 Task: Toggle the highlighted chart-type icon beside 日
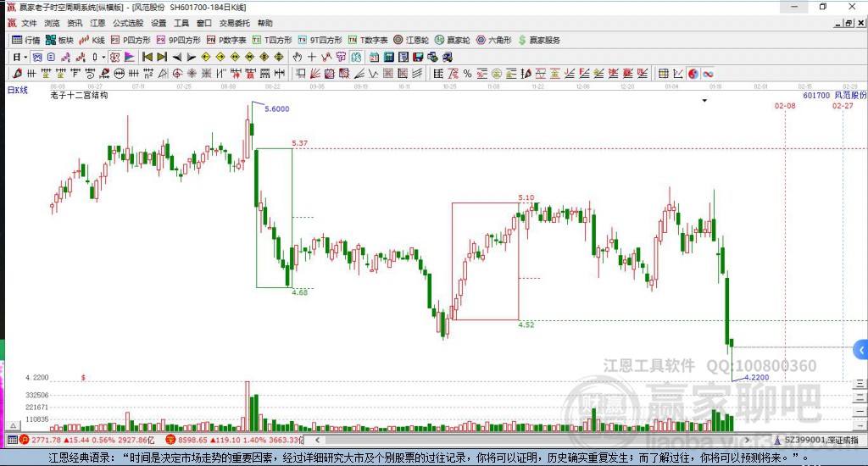(37, 57)
